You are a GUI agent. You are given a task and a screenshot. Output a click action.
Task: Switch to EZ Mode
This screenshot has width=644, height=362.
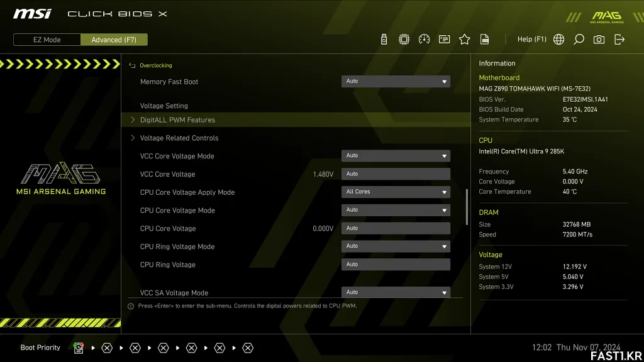click(47, 40)
